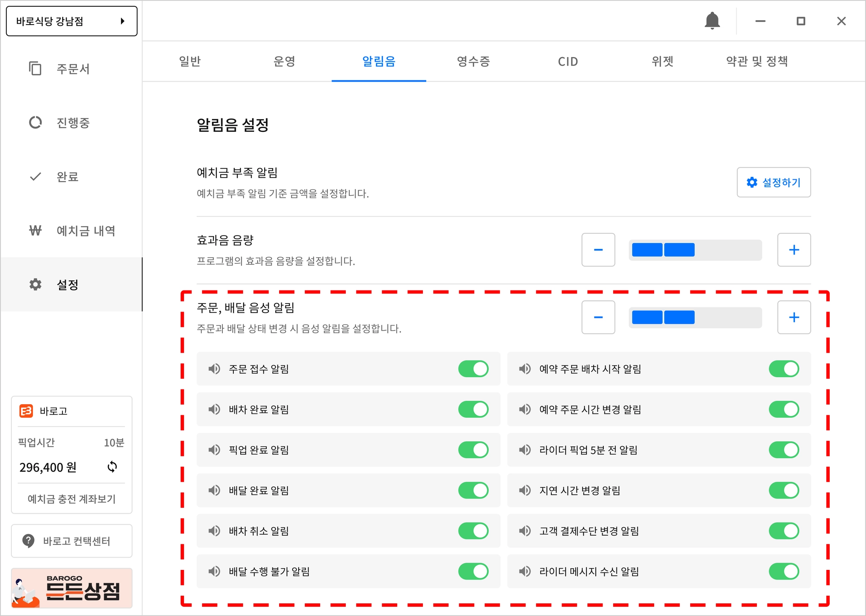Image resolution: width=866 pixels, height=616 pixels.
Task: Turn off 예약 주문 배차 시작 알림
Action: coord(784,369)
